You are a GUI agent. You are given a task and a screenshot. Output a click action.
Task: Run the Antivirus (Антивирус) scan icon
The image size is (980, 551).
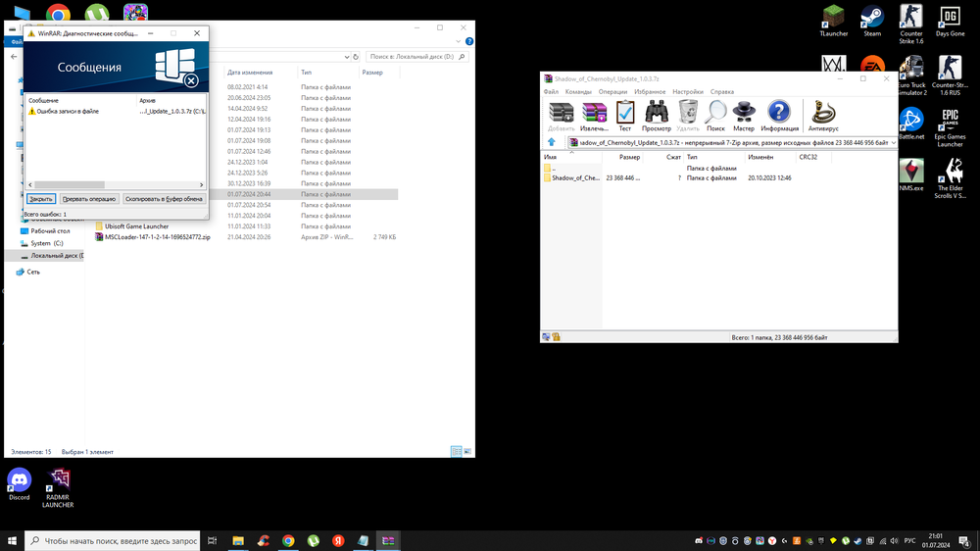click(823, 116)
